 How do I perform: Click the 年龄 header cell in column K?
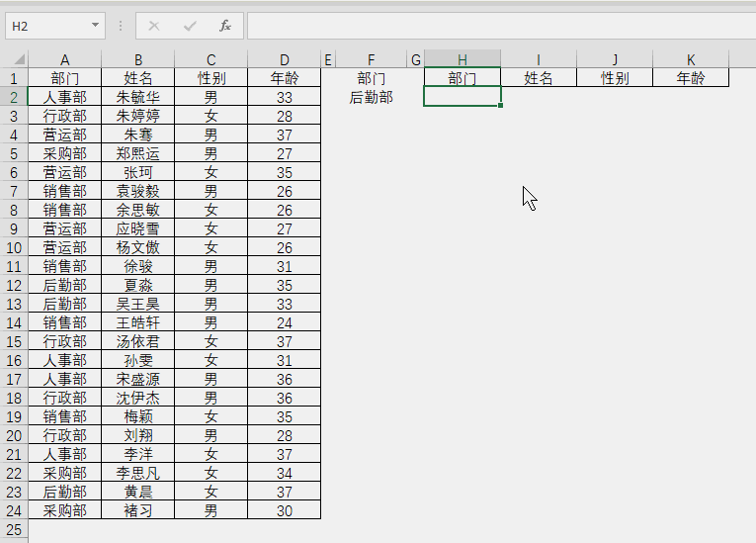click(x=691, y=78)
